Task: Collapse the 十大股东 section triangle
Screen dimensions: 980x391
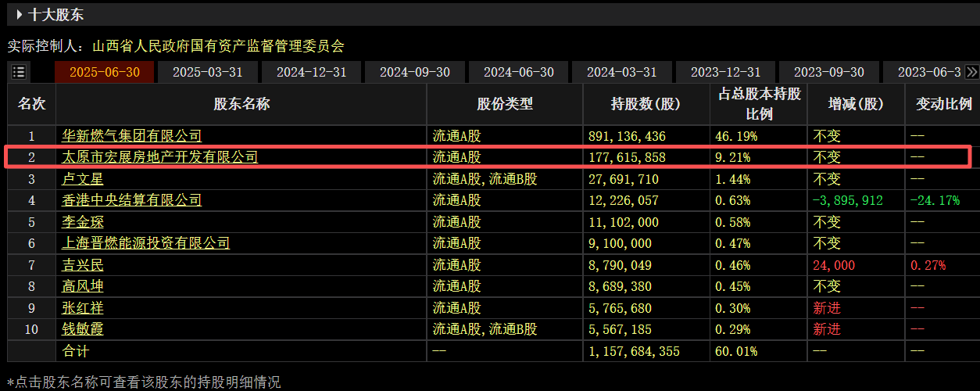Action: [18, 14]
